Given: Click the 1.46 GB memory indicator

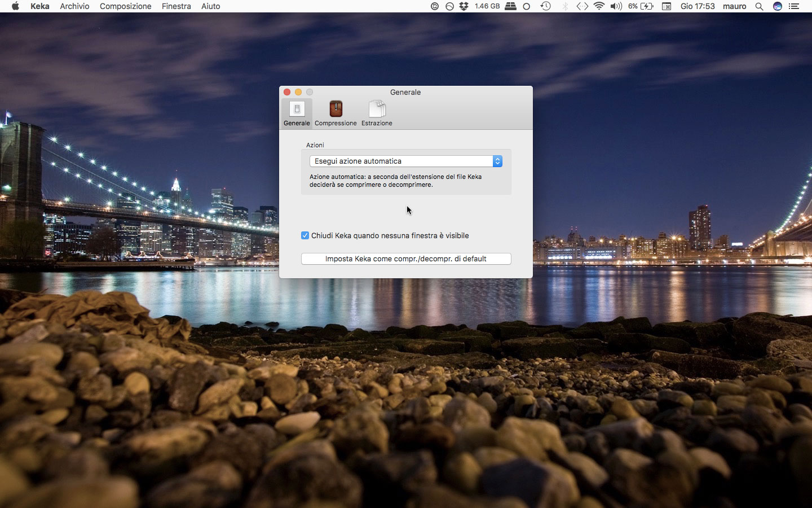Looking at the screenshot, I should pos(487,6).
